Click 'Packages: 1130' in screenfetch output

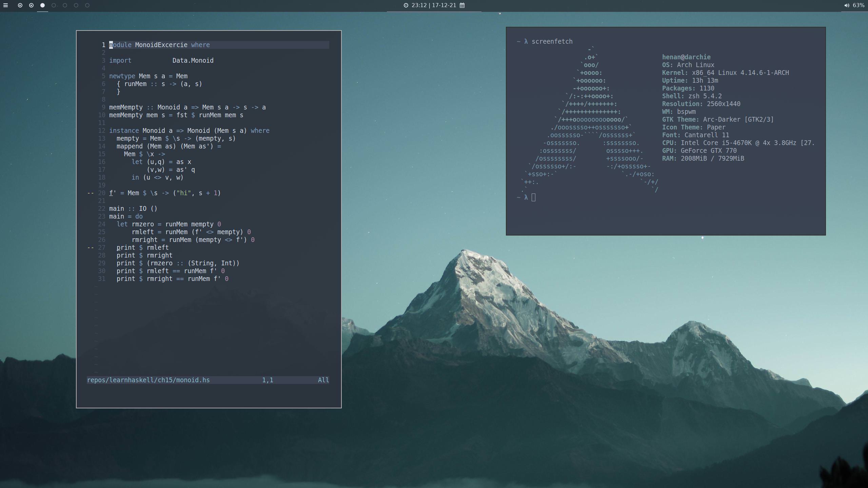688,88
